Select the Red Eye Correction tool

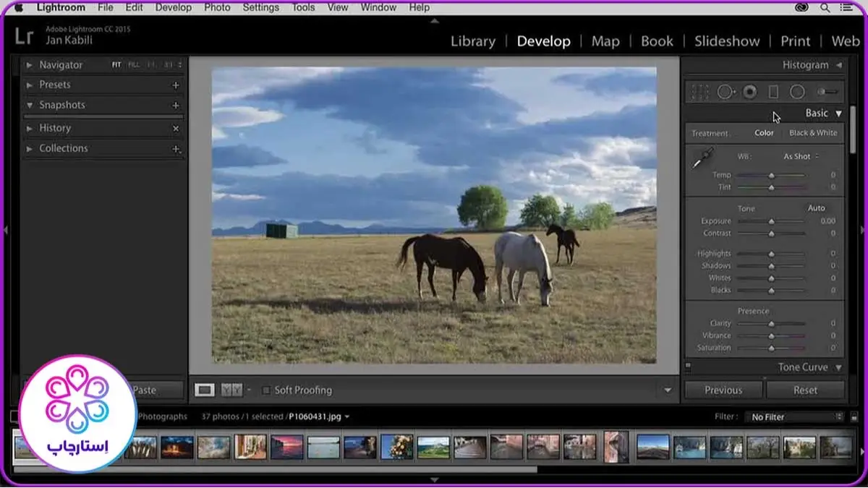point(750,92)
